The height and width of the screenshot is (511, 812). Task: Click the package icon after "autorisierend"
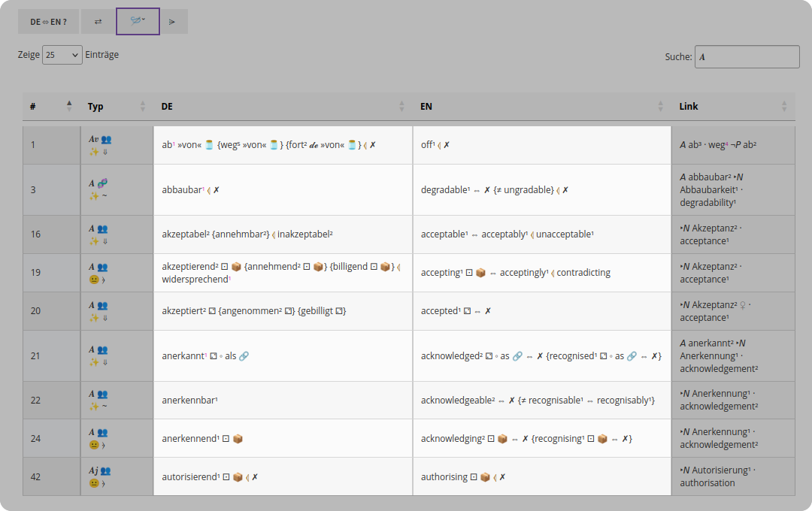(238, 477)
